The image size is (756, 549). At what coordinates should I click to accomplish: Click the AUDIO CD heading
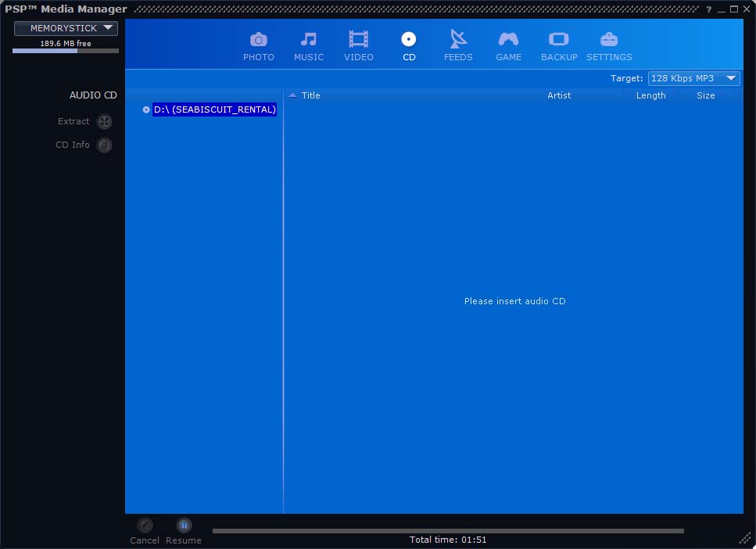93,95
